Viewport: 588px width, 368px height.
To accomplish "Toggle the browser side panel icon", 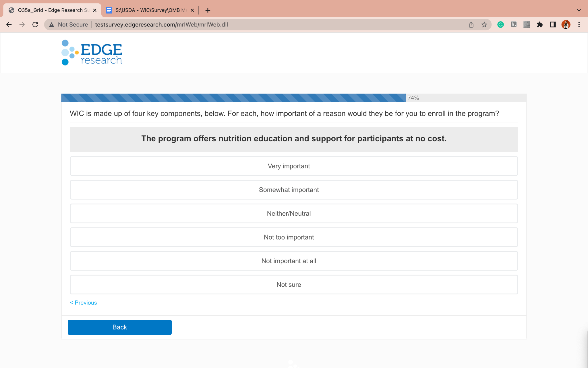I will (553, 25).
